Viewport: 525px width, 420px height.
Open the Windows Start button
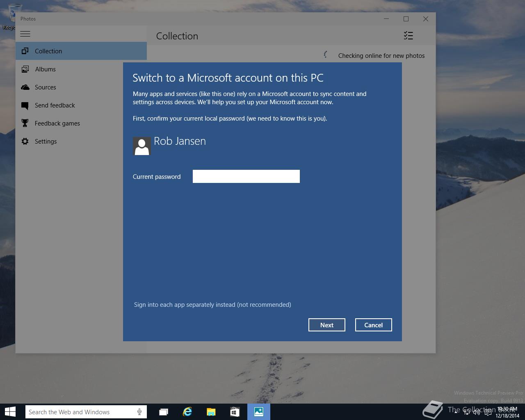[10, 412]
